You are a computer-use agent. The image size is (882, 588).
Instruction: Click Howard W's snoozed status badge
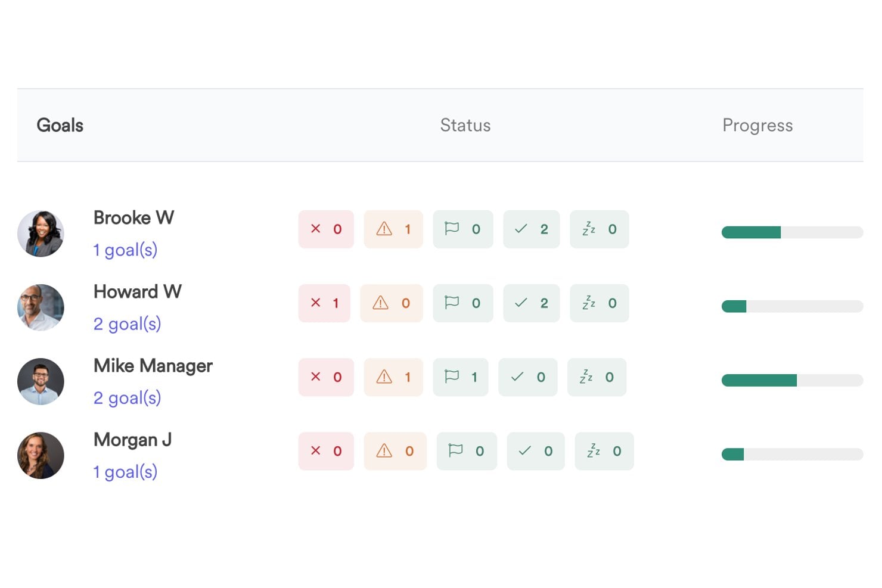point(600,303)
